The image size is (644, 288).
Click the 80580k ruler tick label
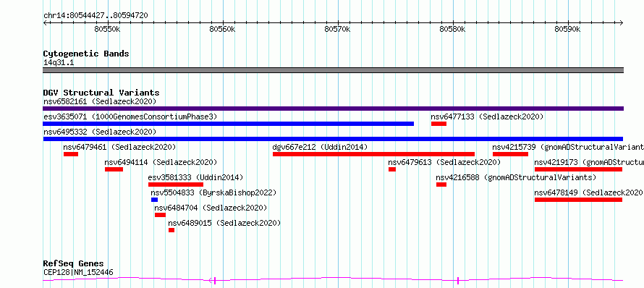coord(452,29)
